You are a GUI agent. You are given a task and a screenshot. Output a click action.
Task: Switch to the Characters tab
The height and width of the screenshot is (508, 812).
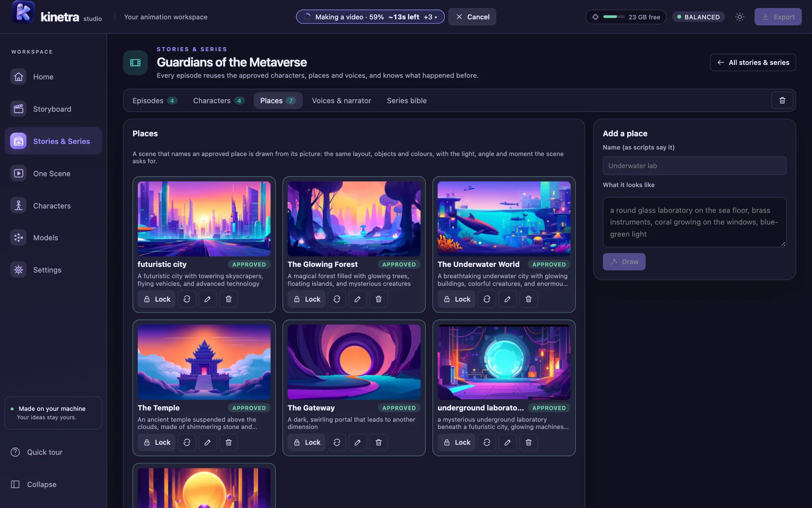[218, 101]
